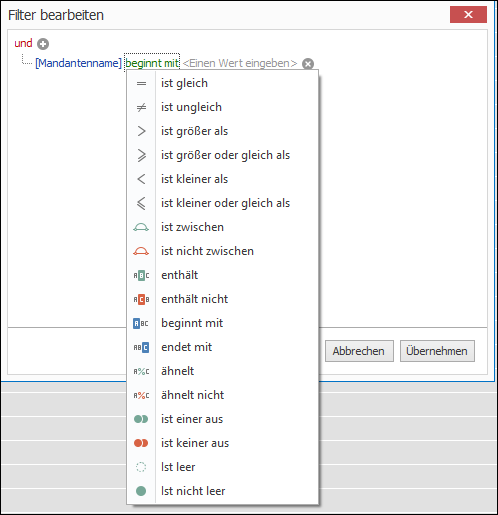Add a condition with the plus icon
498x515 pixels.
pos(43,44)
